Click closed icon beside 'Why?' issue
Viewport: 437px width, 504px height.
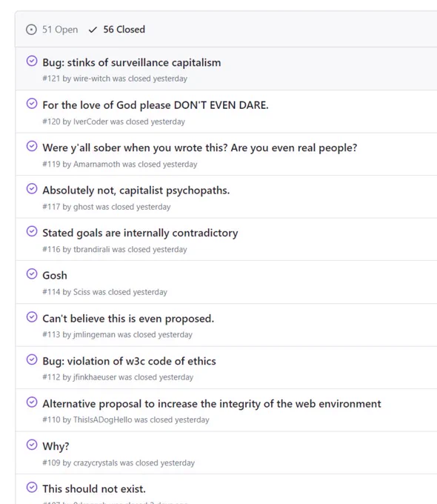pos(32,445)
